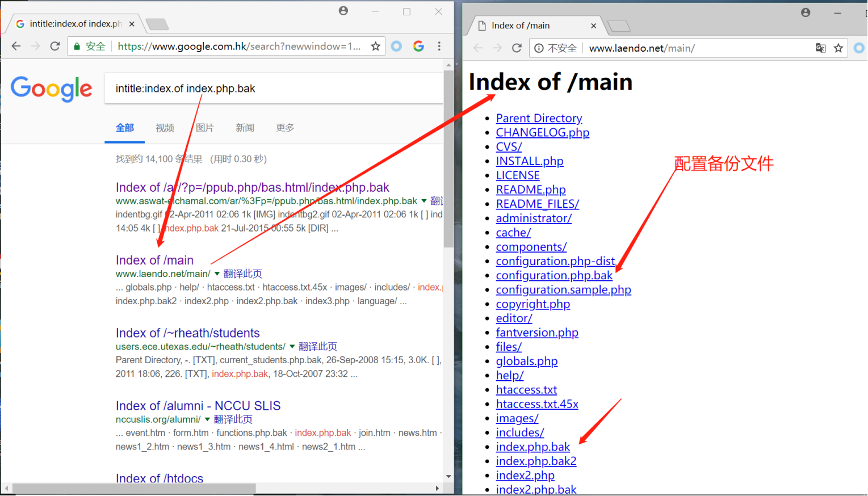This screenshot has width=868, height=496.
Task: Open index.php.bak link in directory listing
Action: (x=532, y=447)
